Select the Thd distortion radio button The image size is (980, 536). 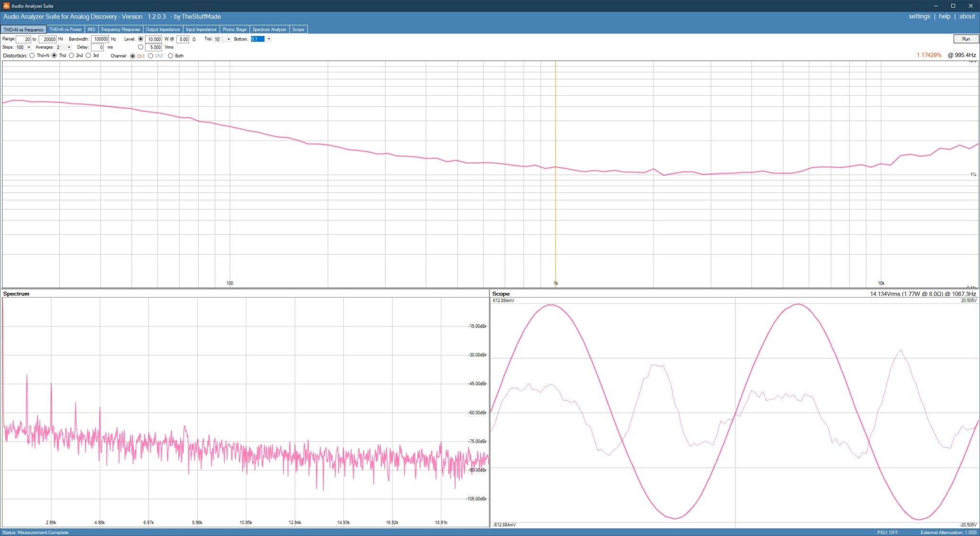[55, 56]
